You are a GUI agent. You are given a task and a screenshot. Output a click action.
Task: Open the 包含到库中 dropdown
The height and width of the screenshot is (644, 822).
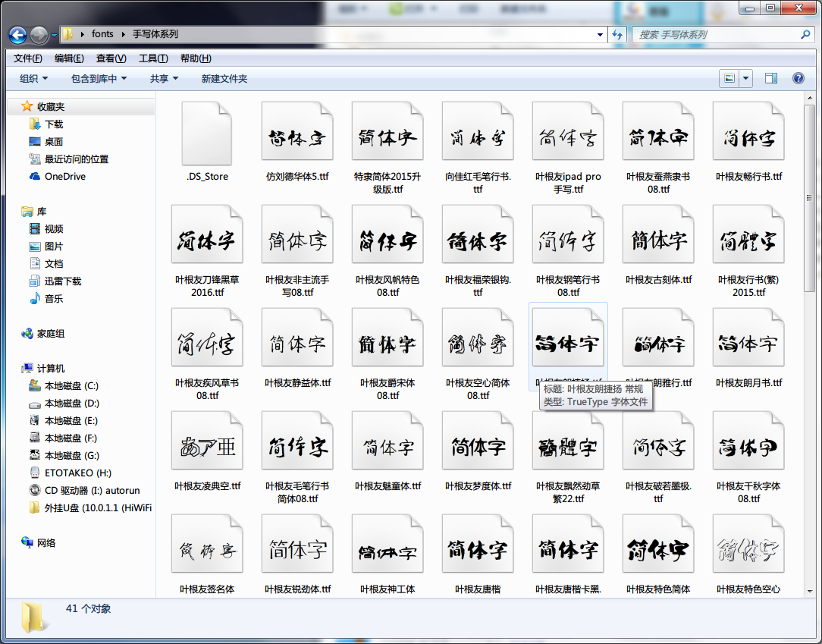point(99,79)
